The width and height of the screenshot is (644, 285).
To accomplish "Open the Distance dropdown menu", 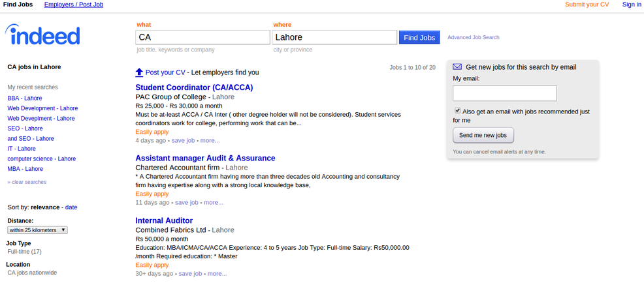I will coord(37,230).
